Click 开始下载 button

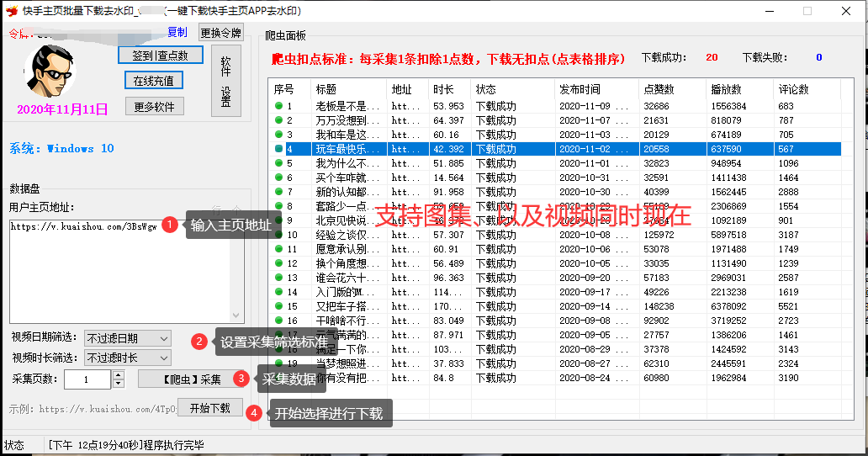coord(209,408)
